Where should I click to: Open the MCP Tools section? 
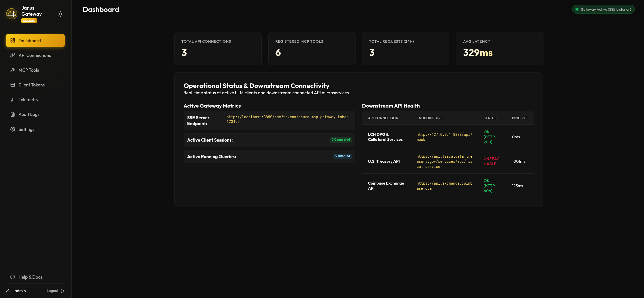pyautogui.click(x=35, y=70)
